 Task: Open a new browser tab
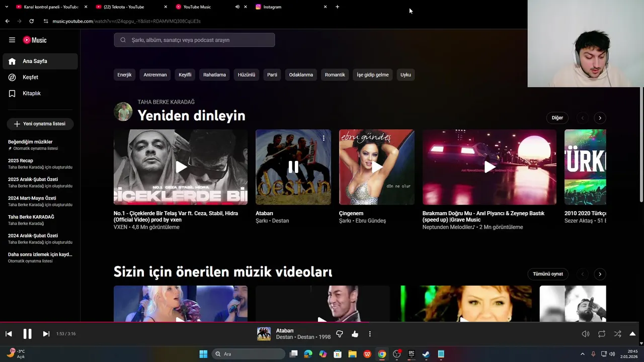pyautogui.click(x=337, y=7)
